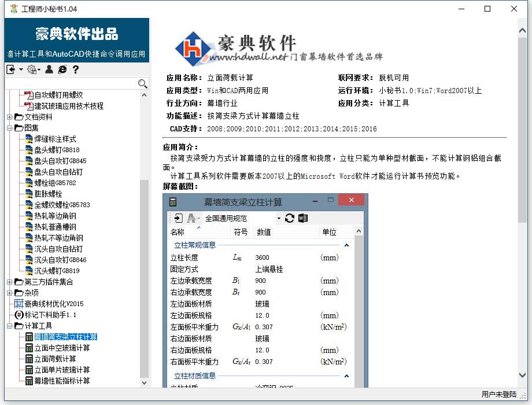Click the question mark help icon
532x405 pixels.
coord(75,69)
